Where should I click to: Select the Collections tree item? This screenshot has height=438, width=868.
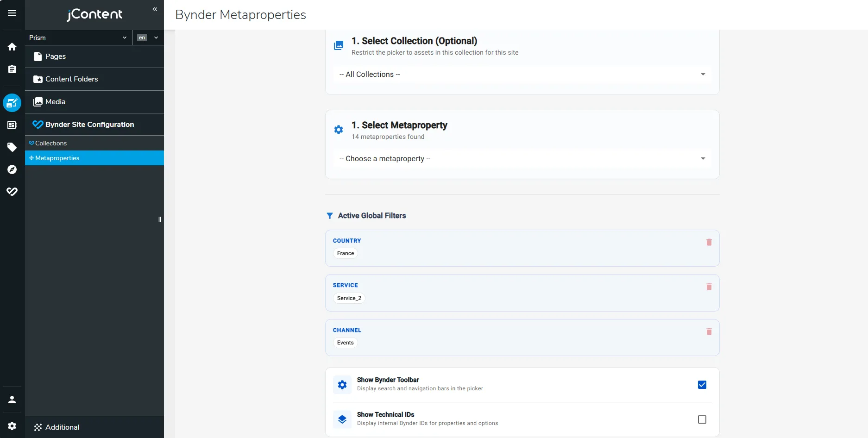coord(94,143)
